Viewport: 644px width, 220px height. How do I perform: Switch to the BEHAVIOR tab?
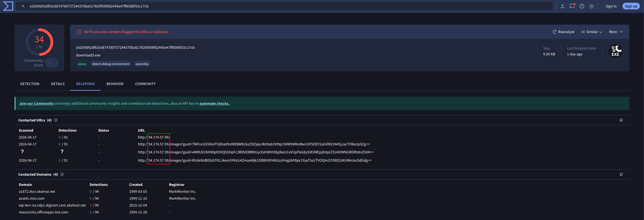(x=115, y=84)
